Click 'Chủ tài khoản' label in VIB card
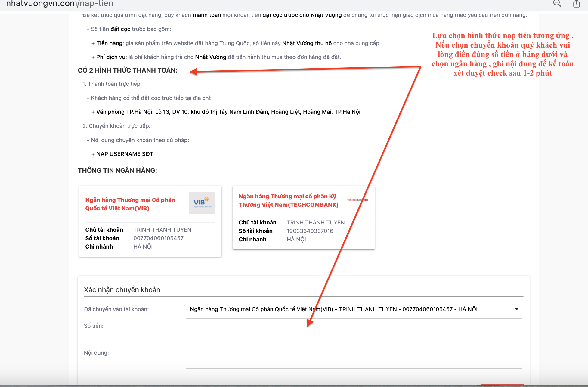The width and height of the screenshot is (588, 387). tap(104, 230)
